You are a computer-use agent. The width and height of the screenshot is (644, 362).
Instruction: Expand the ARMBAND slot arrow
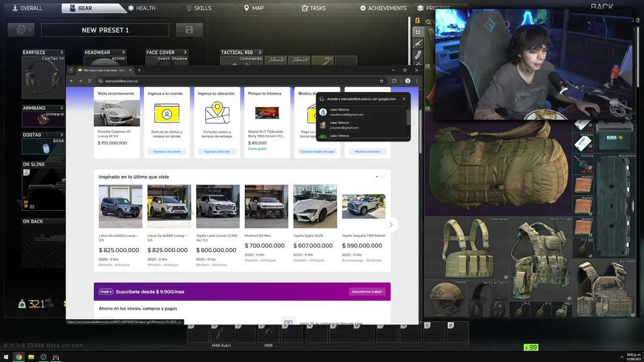pyautogui.click(x=62, y=108)
